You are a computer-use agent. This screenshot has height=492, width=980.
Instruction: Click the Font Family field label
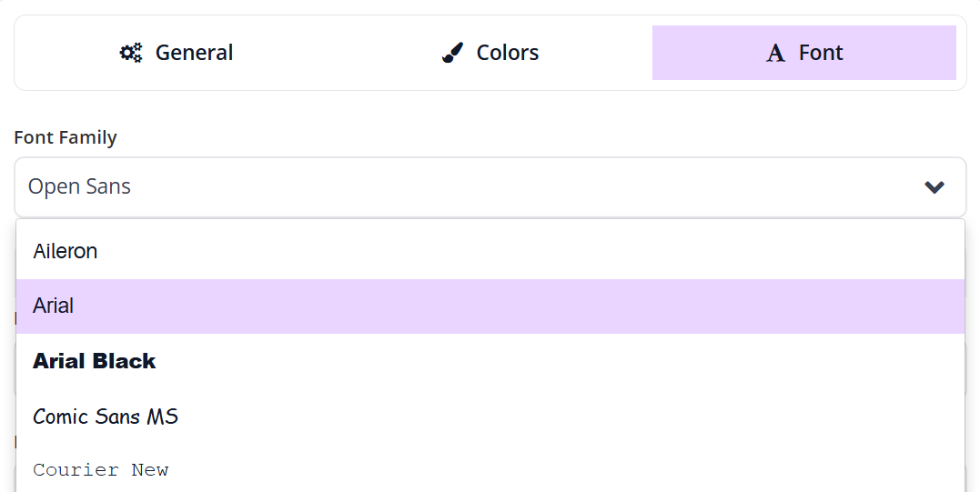66,137
